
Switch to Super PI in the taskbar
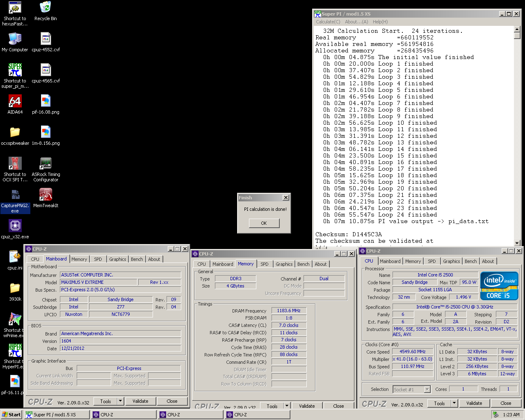(56, 415)
